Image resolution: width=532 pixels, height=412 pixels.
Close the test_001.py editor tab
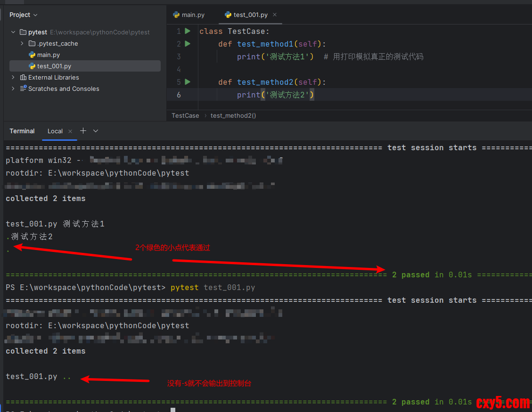coord(275,15)
